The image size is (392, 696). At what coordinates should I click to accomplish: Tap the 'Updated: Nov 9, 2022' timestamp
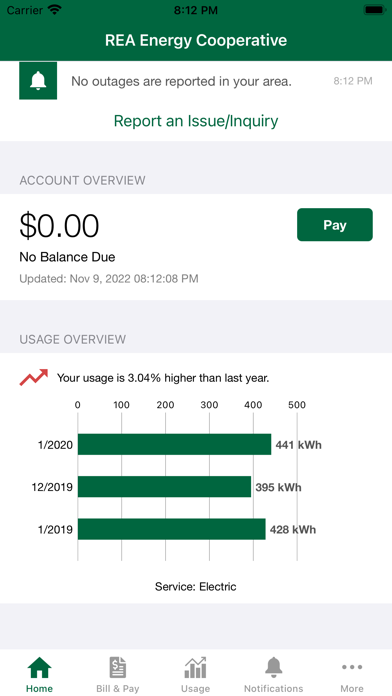coord(109,279)
